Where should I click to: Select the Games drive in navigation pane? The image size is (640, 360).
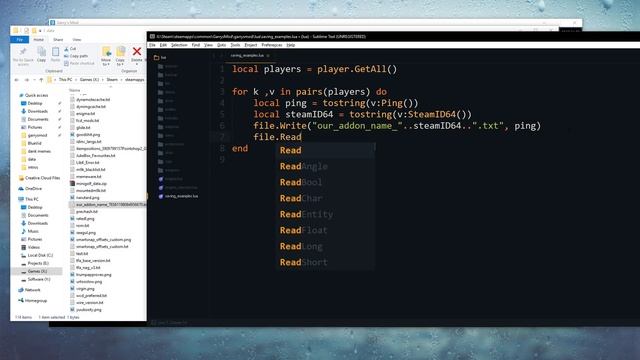[37, 271]
